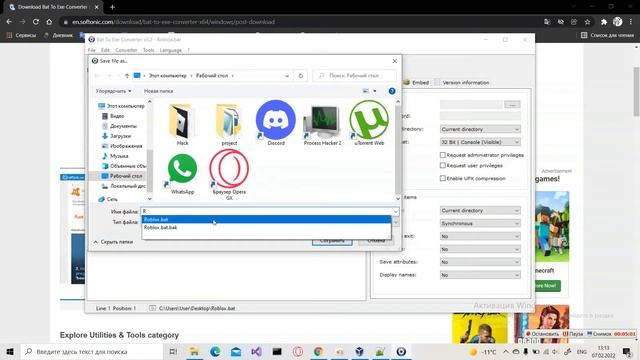
Task: Open Chrome extensions puzzle icon
Action: [x=604, y=22]
